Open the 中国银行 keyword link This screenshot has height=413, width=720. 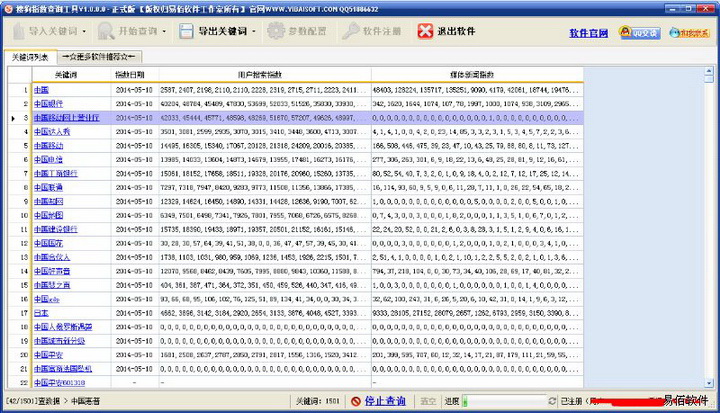pyautogui.click(x=49, y=104)
